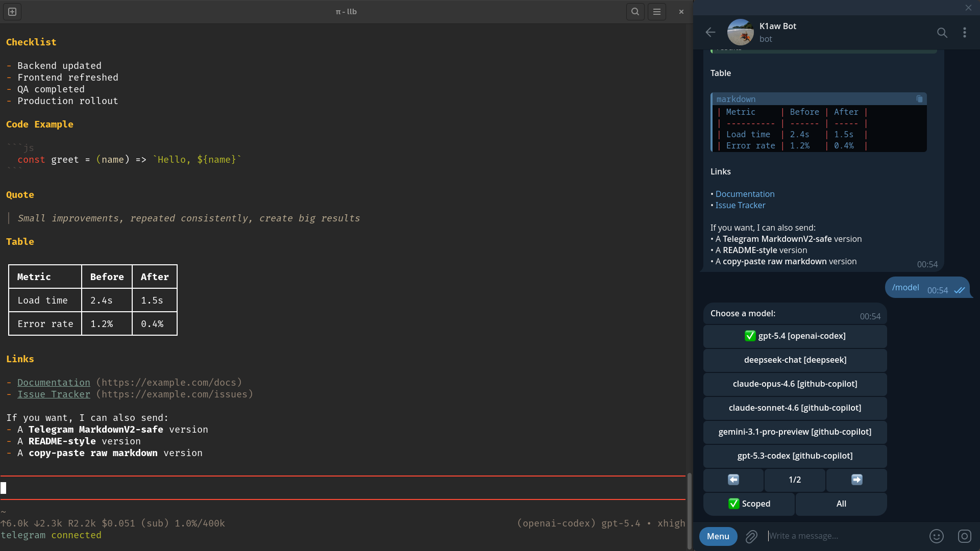Open the Documentation link in Telegram

(x=745, y=194)
